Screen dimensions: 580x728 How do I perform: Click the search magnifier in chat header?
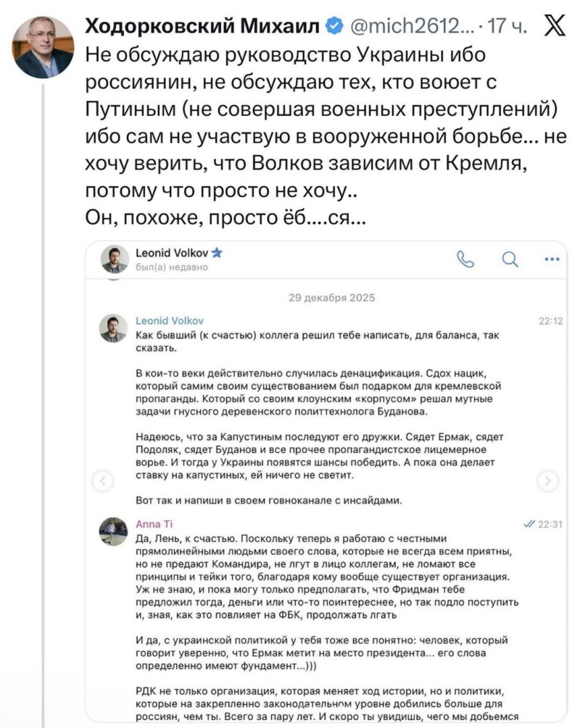[510, 259]
